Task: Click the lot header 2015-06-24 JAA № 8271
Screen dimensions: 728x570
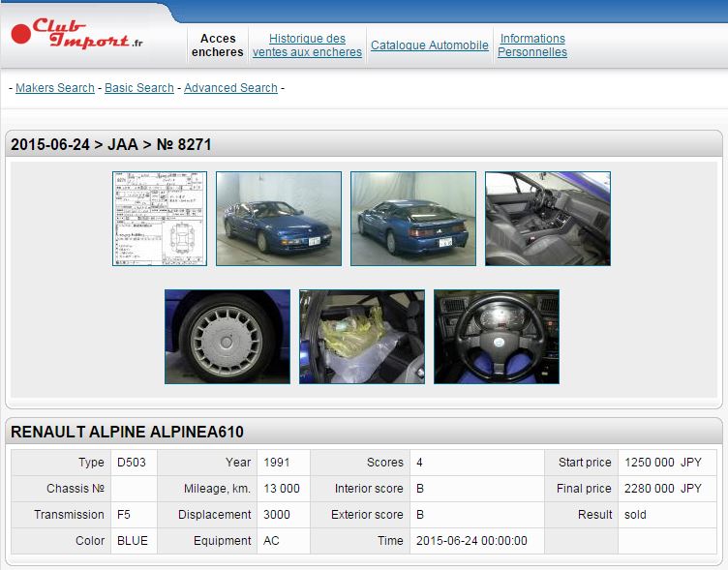Action: coord(111,145)
